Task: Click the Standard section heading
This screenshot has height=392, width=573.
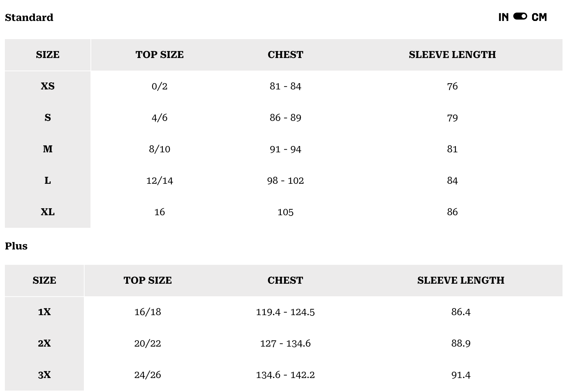Action: click(29, 17)
